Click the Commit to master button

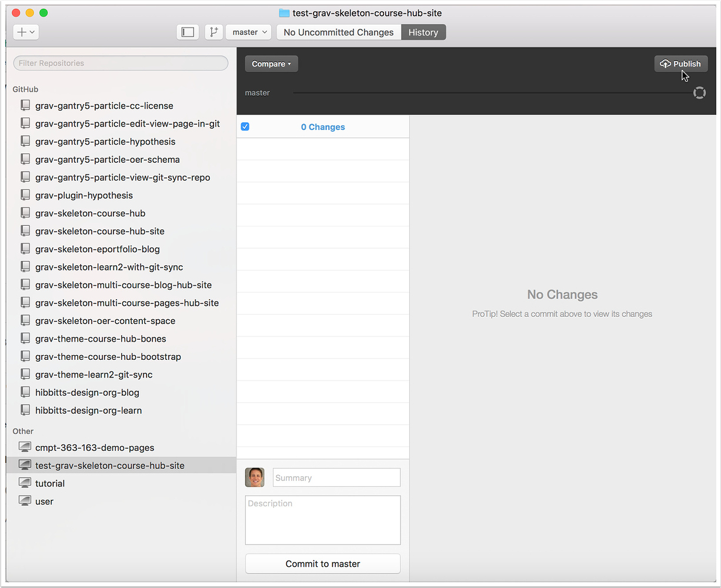pyautogui.click(x=322, y=563)
